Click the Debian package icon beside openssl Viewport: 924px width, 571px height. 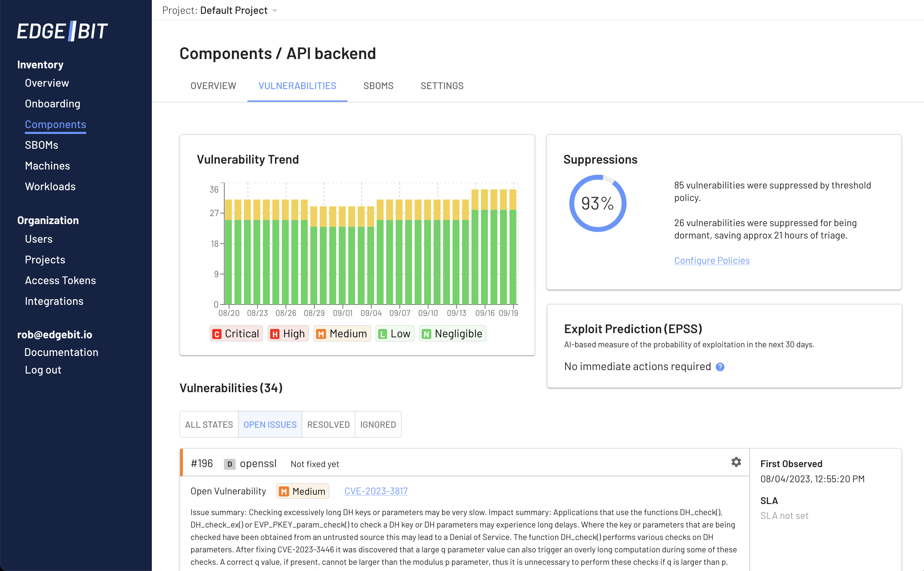[229, 464]
